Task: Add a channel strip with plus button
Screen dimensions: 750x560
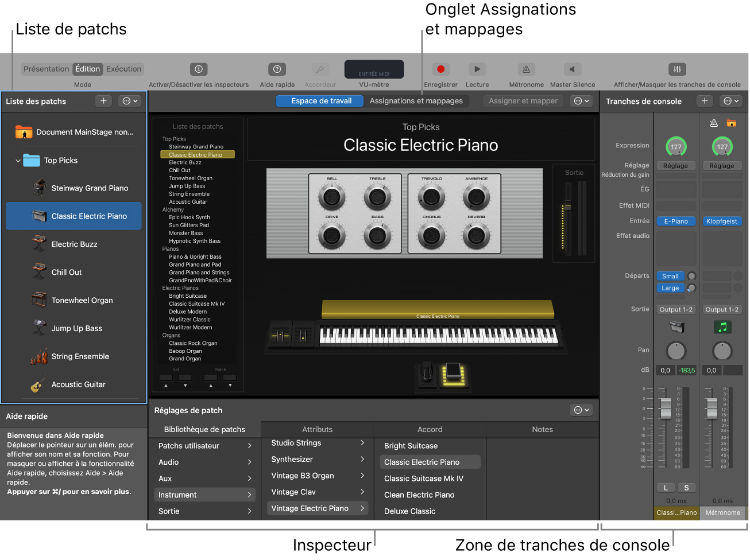Action: pos(705,101)
